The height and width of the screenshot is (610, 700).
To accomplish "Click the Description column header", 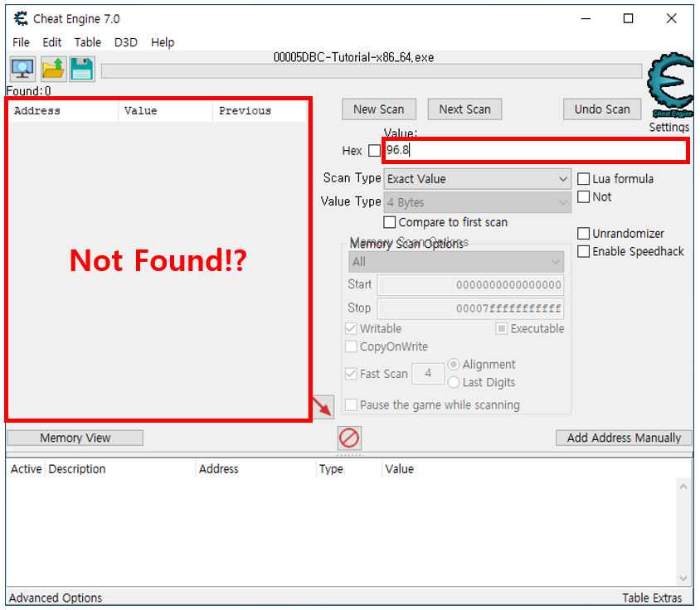I will [x=120, y=469].
